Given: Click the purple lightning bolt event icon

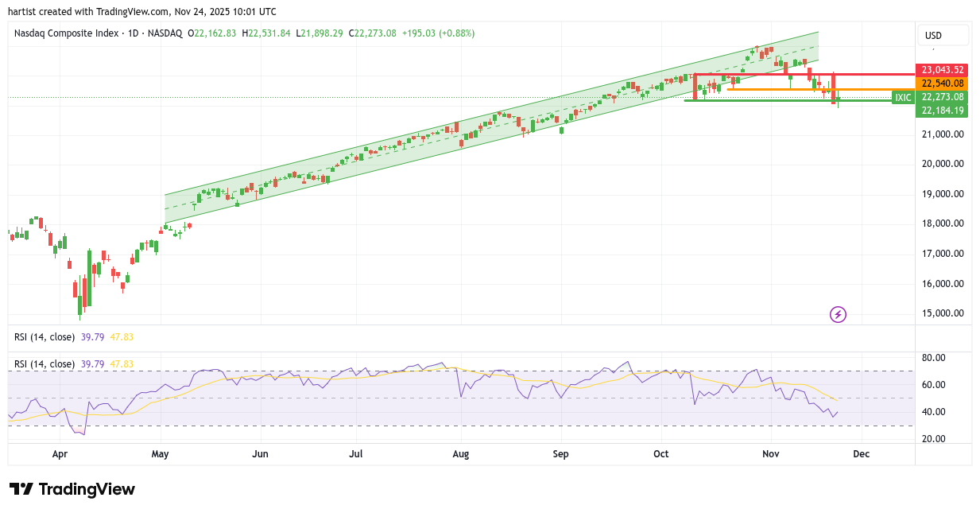Looking at the screenshot, I should click(x=838, y=314).
